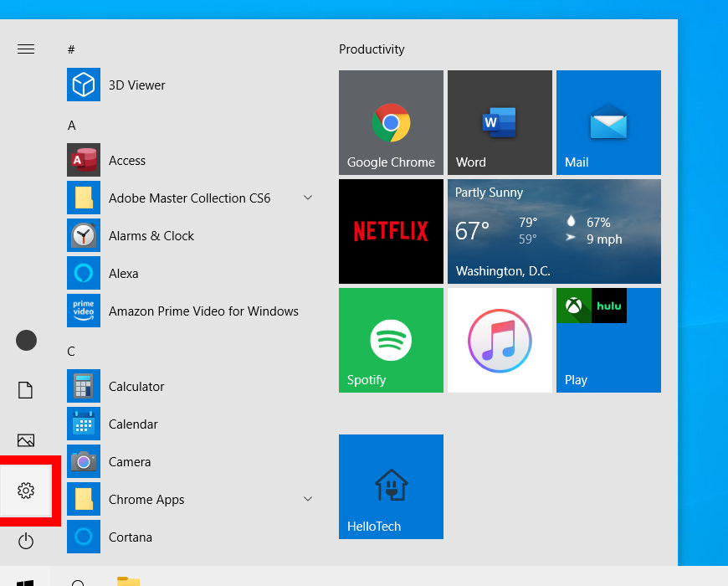
Task: Click the hulu icon in Play tile
Action: [x=609, y=306]
